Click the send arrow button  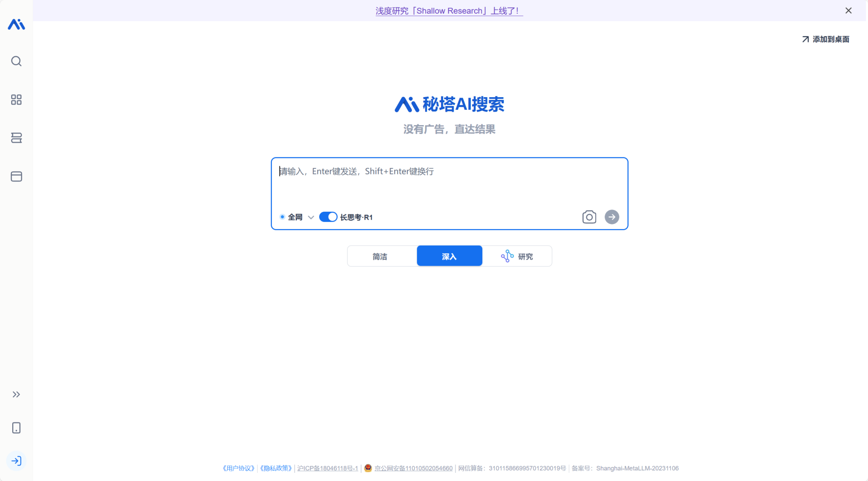[612, 217]
